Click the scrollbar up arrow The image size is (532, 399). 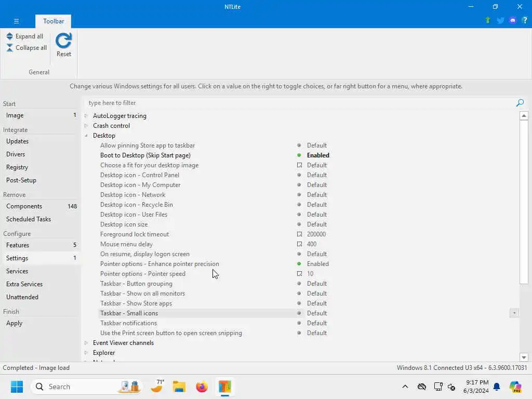(524, 116)
